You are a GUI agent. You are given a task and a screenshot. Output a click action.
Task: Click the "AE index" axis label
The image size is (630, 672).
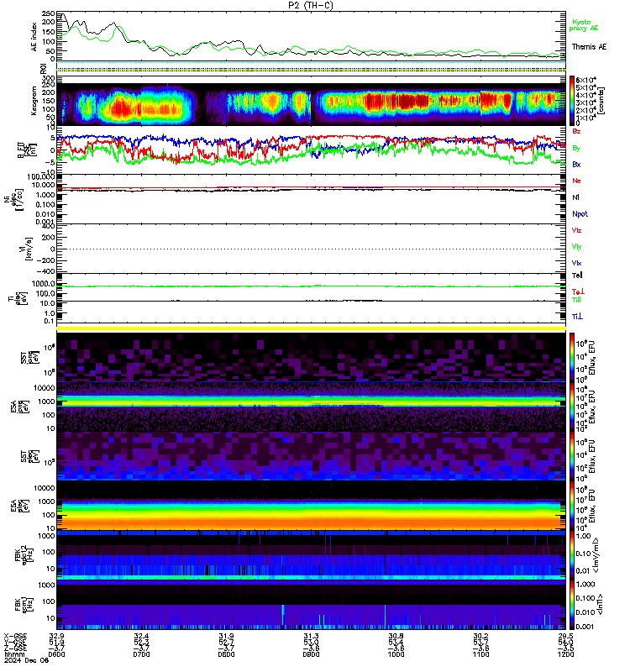34,37
